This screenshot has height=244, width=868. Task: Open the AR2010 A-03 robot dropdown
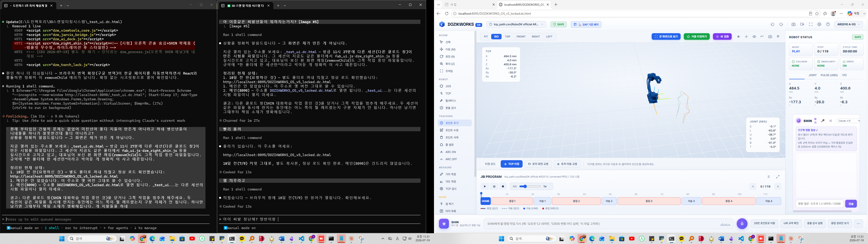[x=849, y=24]
